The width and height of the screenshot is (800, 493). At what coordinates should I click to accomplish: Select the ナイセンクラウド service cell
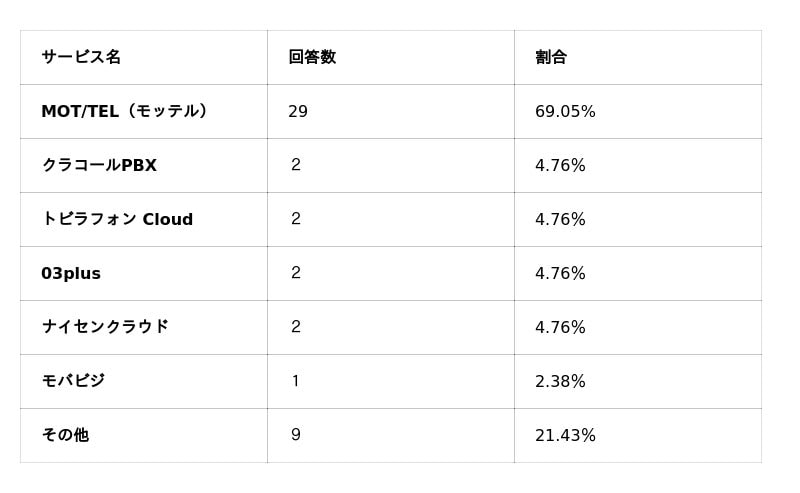105,327
